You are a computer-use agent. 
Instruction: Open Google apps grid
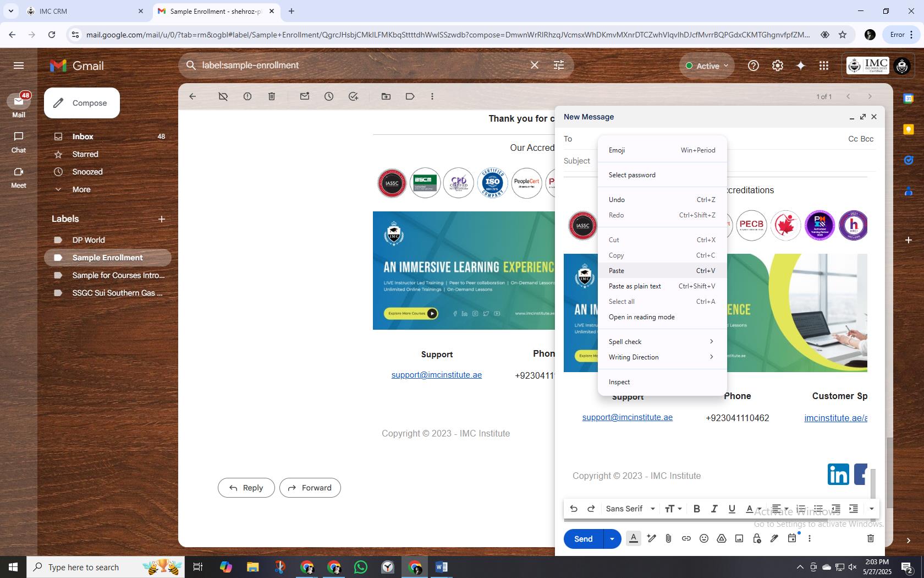pos(823,66)
